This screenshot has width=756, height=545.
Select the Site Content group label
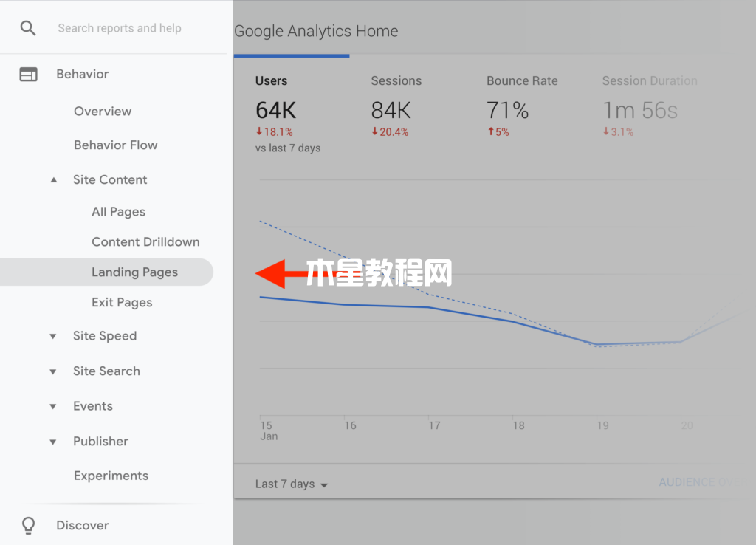click(110, 180)
